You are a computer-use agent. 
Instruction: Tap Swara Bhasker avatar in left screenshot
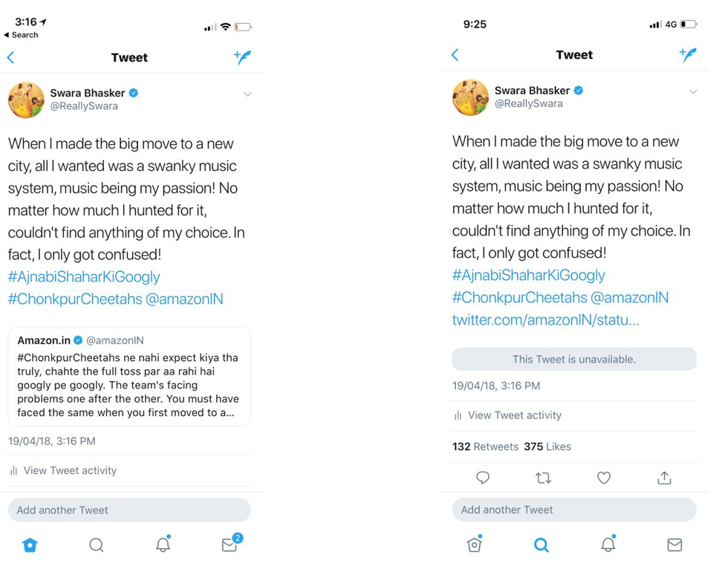pos(26,100)
